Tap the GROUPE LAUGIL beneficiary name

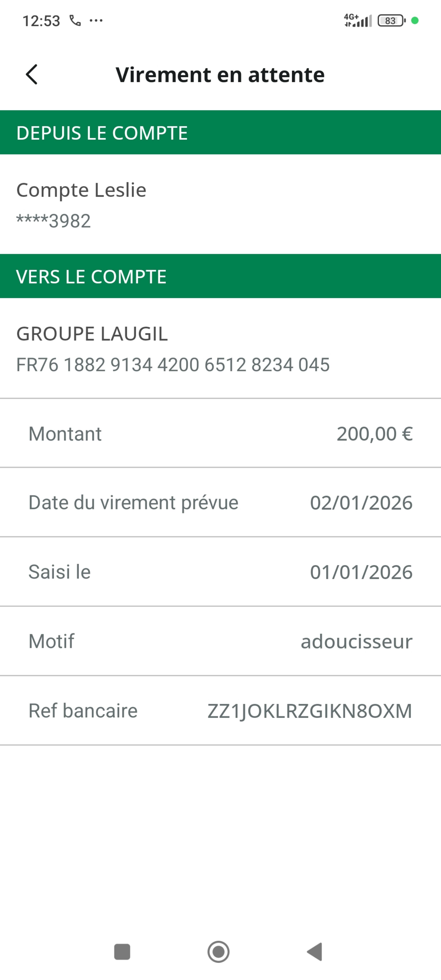tap(92, 334)
